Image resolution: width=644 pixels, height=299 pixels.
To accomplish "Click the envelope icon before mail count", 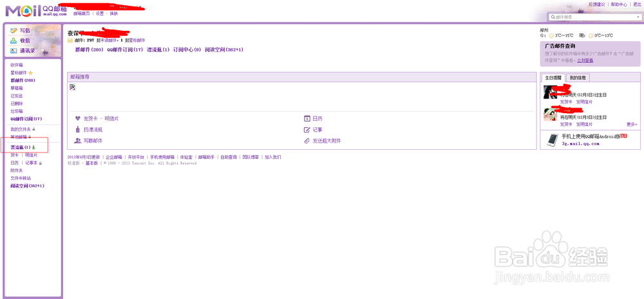I will pyautogui.click(x=70, y=41).
